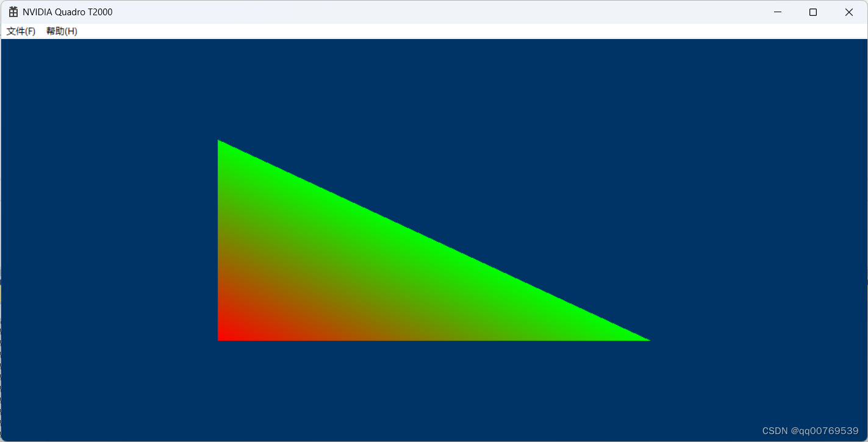Click the empty menu bar area

244,30
